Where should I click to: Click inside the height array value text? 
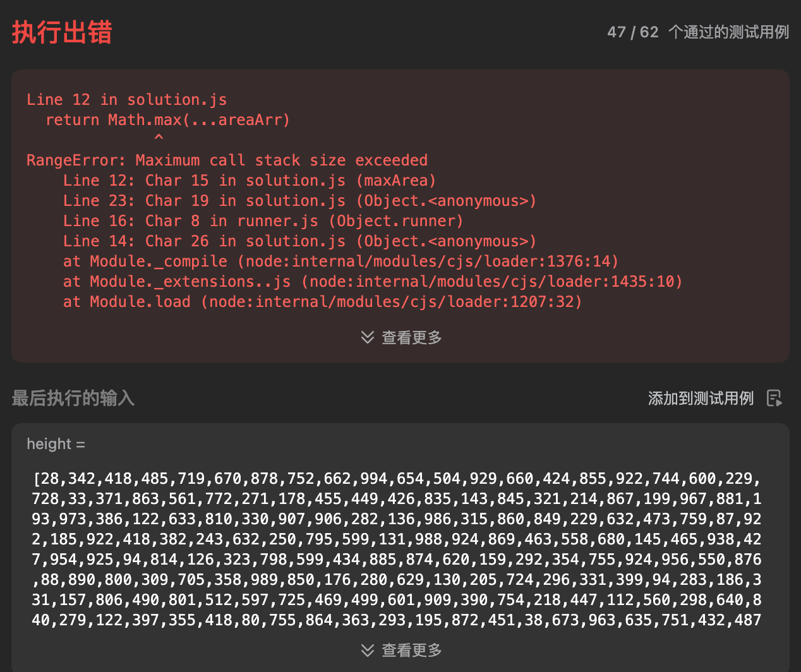point(397,549)
